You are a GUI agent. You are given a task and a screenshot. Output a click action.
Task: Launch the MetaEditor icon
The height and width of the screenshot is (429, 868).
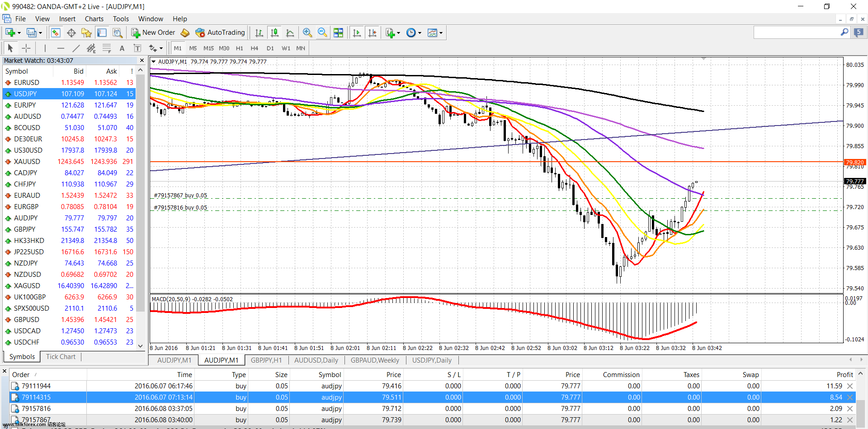click(185, 33)
